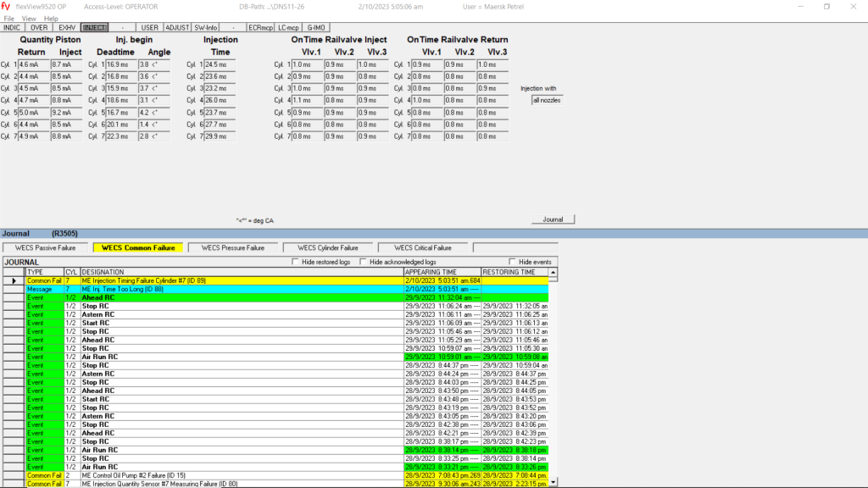This screenshot has width=868, height=488.
Task: Select the WECS Passive Failure filter
Action: point(45,247)
